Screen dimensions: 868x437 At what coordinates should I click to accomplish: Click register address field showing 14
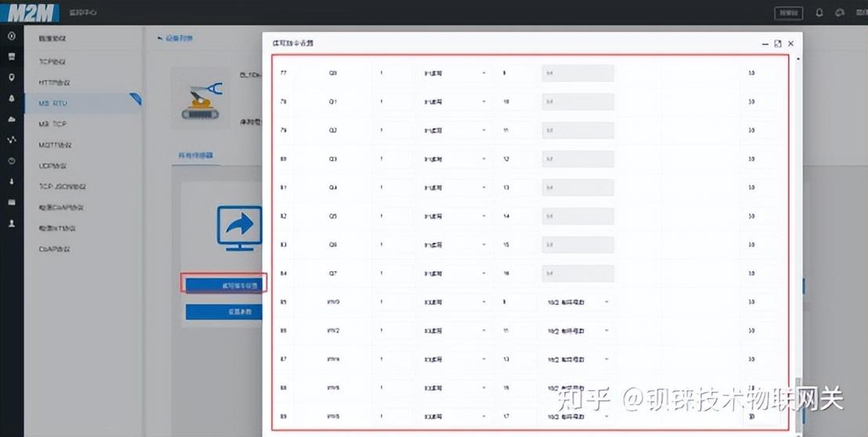pyautogui.click(x=516, y=216)
